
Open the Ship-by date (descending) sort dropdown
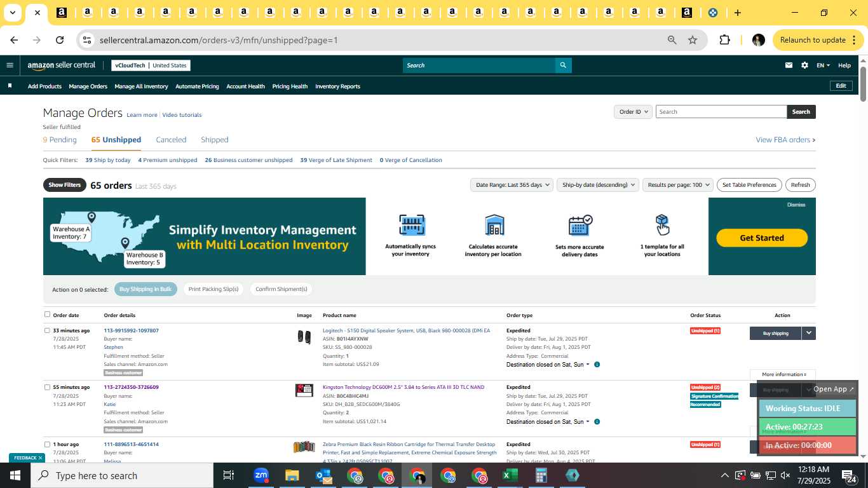click(597, 185)
